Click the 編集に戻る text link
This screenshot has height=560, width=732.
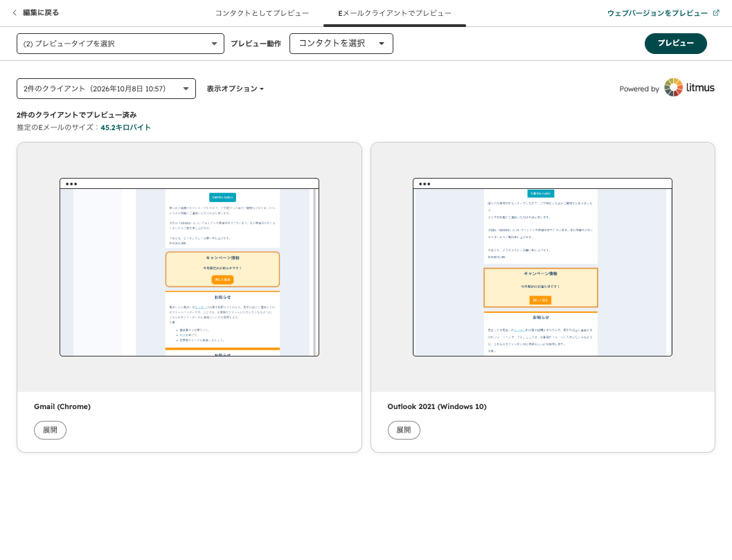[41, 12]
